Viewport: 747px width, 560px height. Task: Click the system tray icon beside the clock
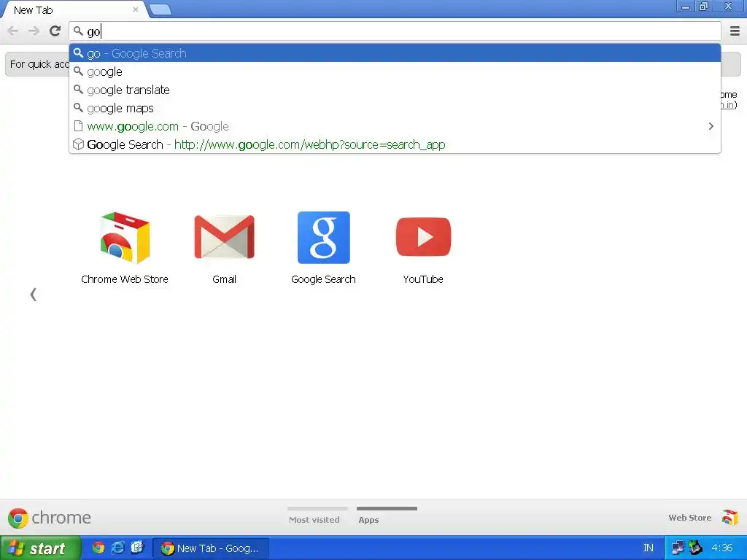[x=695, y=548]
